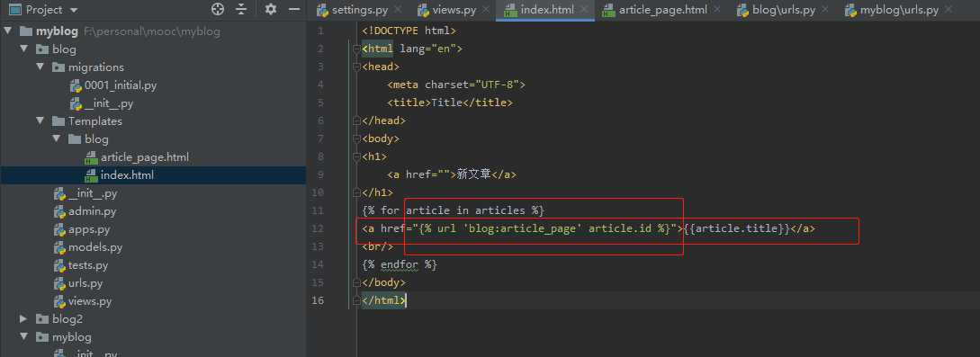Open the Project view dropdown
This screenshot has width=980, height=357.
[74, 10]
